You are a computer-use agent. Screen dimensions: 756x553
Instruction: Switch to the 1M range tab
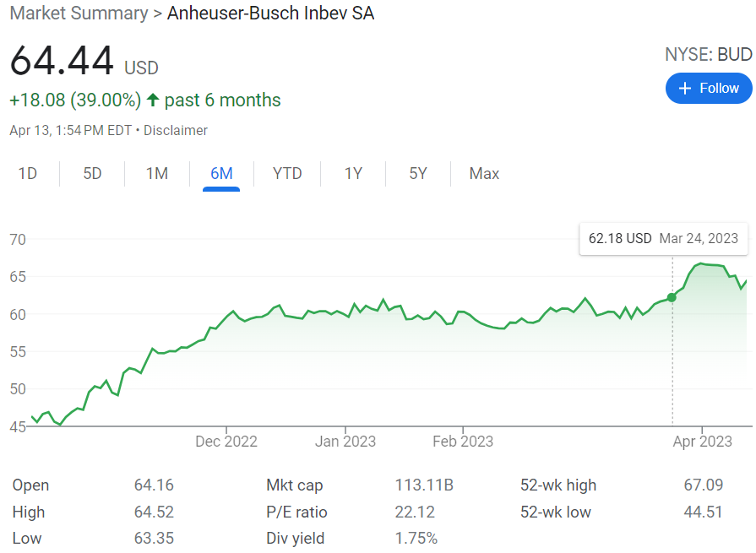coord(157,173)
